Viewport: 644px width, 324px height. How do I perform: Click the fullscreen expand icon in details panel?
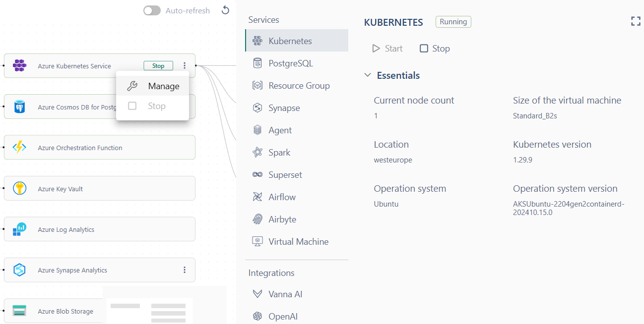pos(636,21)
